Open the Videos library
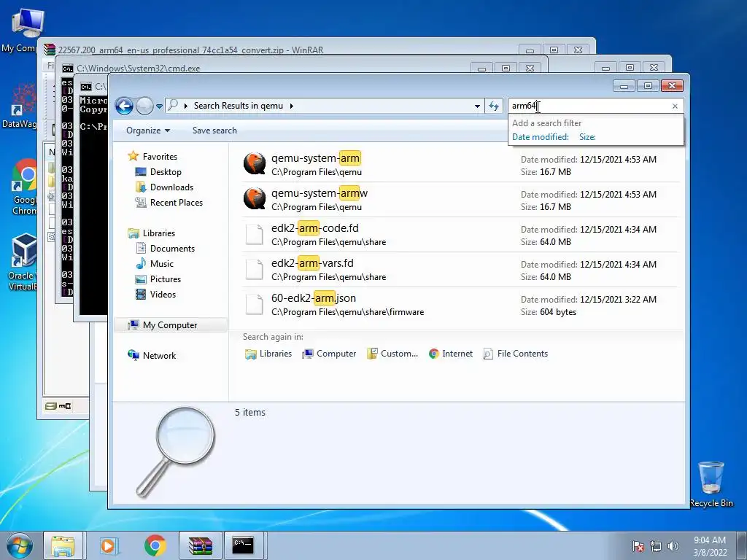The image size is (747, 560). (x=163, y=295)
